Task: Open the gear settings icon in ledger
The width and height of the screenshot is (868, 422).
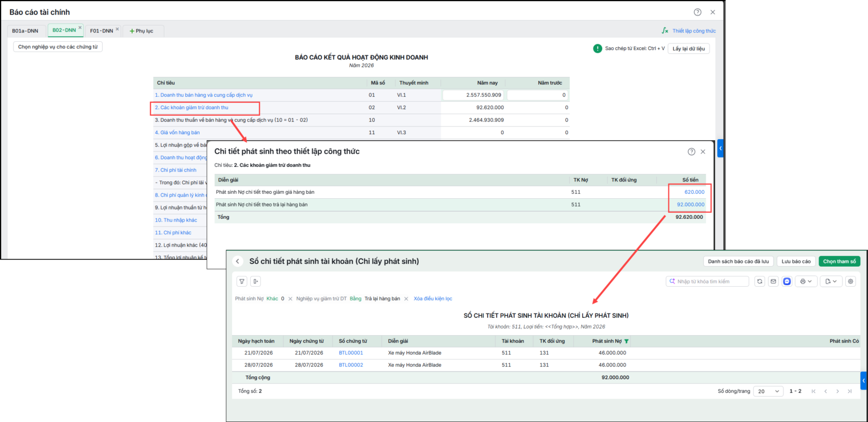Action: 851,281
